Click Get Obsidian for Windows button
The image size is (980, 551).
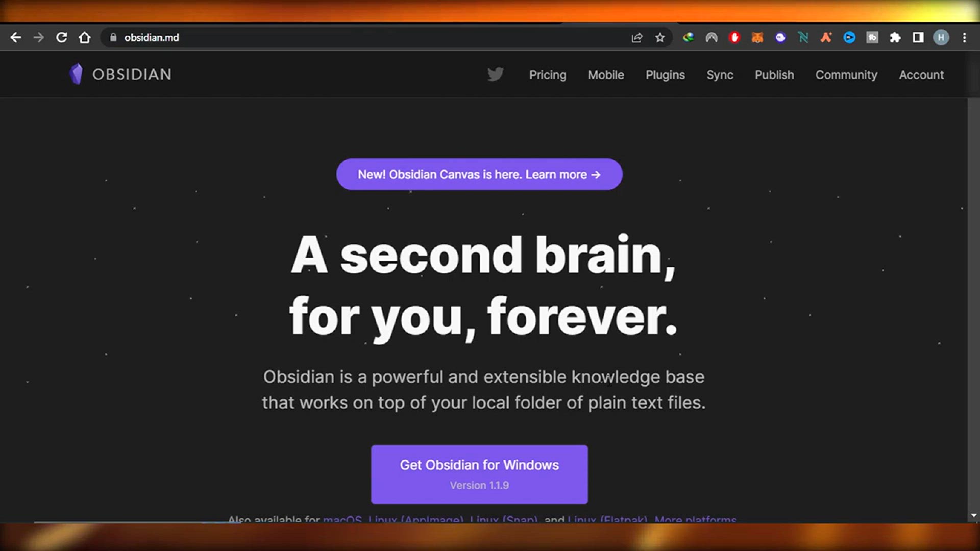(479, 474)
